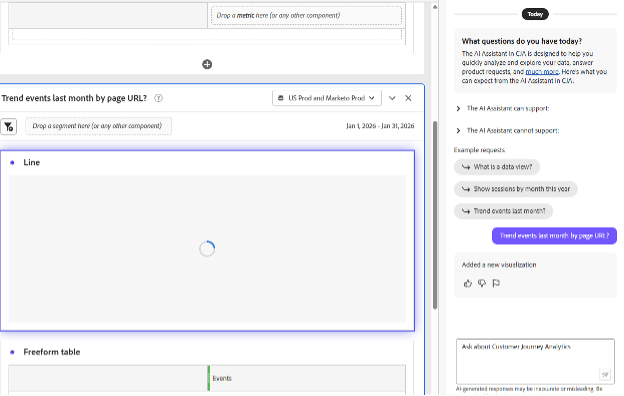Give thumbs up to the response
624x396 pixels.
(468, 283)
